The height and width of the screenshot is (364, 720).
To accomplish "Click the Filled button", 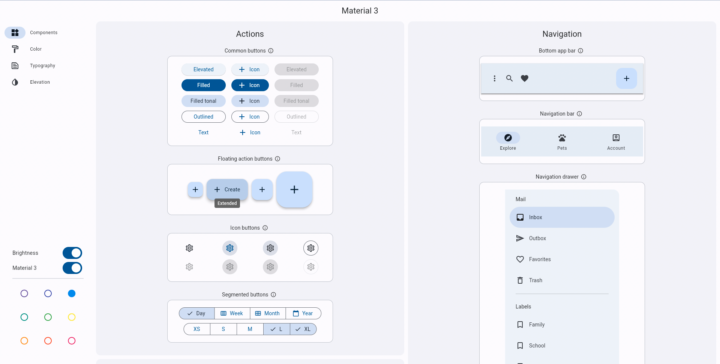I will [203, 85].
